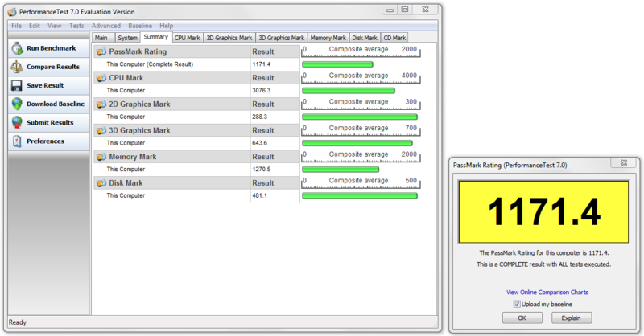Screen dimensions: 644x336
Task: Open the 3D Graphics Mark tab
Action: click(281, 38)
